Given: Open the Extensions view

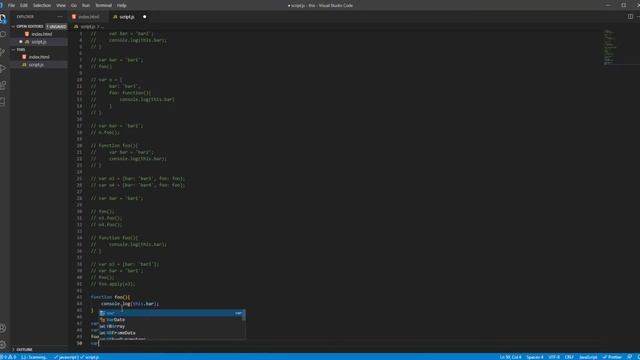Looking at the screenshot, I should coord(3,85).
